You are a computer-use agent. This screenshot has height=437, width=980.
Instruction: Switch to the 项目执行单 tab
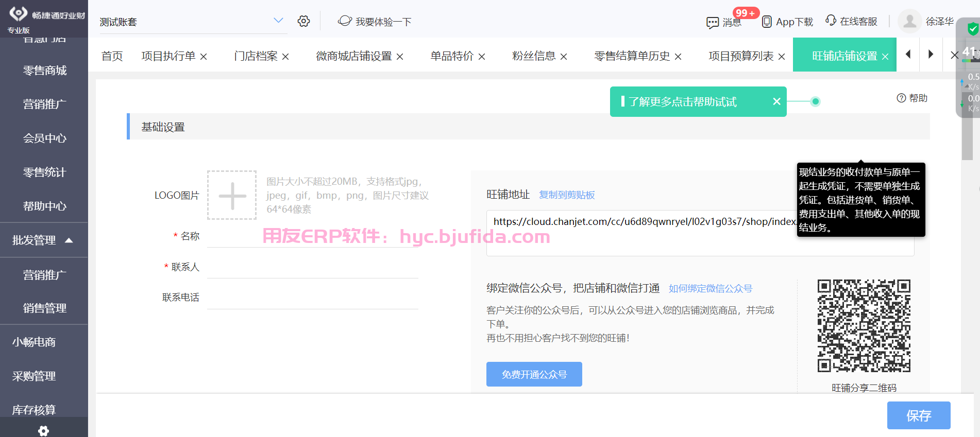168,56
